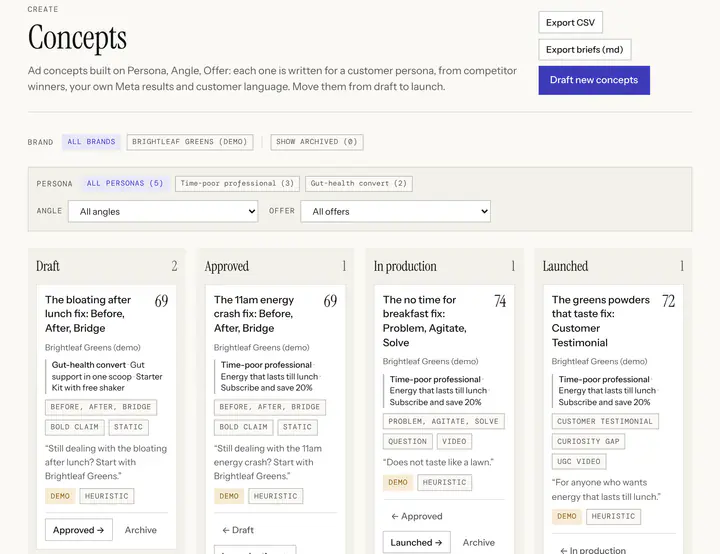Start drafting new concepts
The height and width of the screenshot is (554, 720).
[x=594, y=80]
